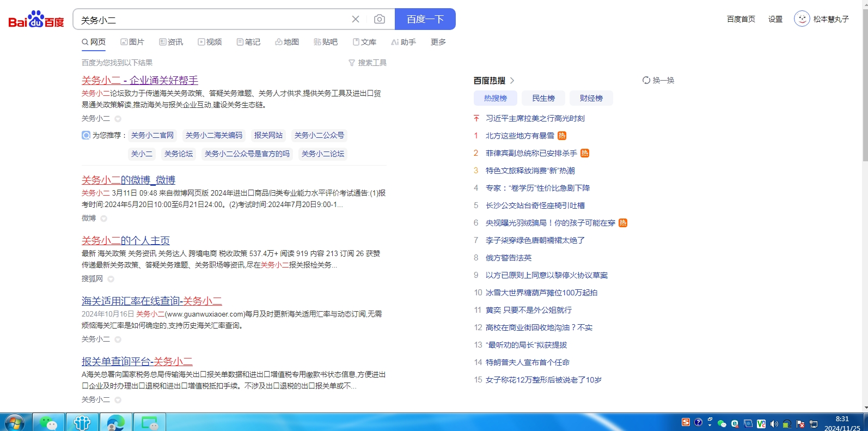Click the 百度一下 search button
Screen dimensions: 868x431
click(x=425, y=19)
